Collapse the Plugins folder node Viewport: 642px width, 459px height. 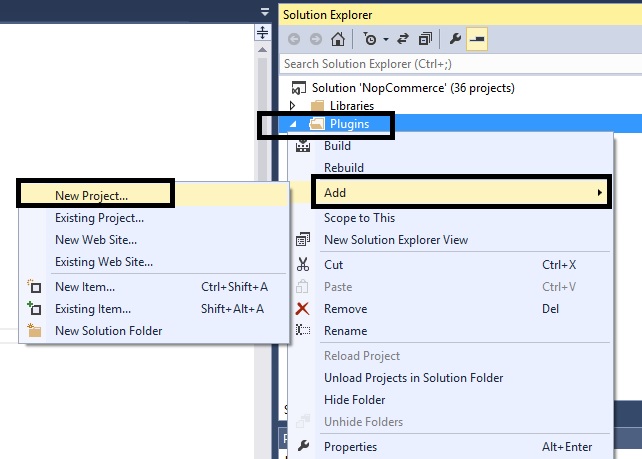(293, 124)
